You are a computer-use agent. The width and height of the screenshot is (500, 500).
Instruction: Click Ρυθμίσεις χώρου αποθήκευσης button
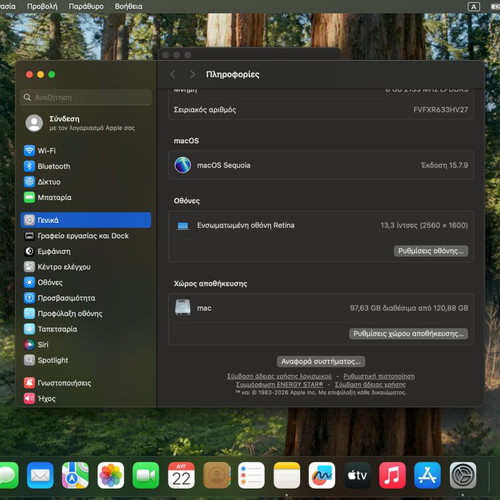[408, 334]
